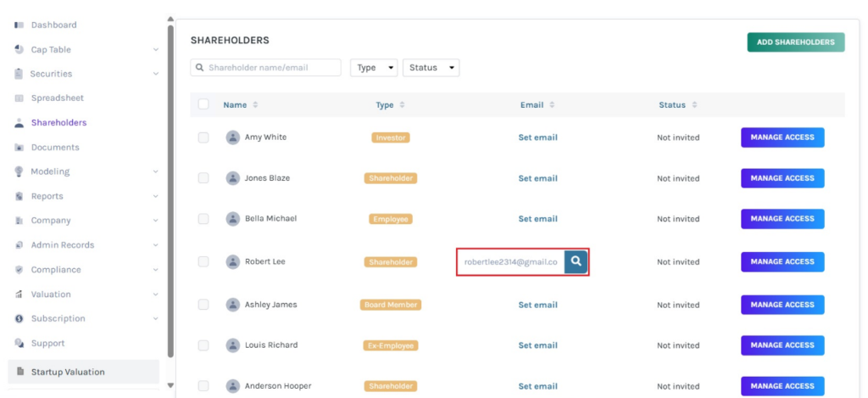This screenshot has width=868, height=398.
Task: Check the box for Amy White
Action: pos(203,137)
